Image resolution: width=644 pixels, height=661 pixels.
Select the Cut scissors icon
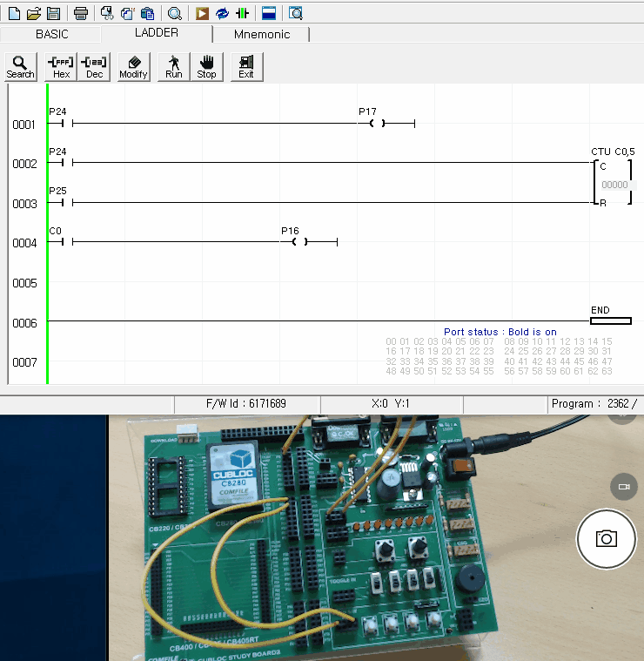click(x=107, y=13)
